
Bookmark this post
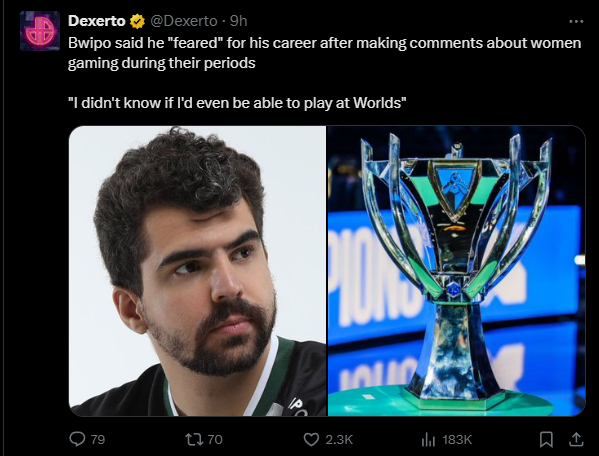coord(546,440)
